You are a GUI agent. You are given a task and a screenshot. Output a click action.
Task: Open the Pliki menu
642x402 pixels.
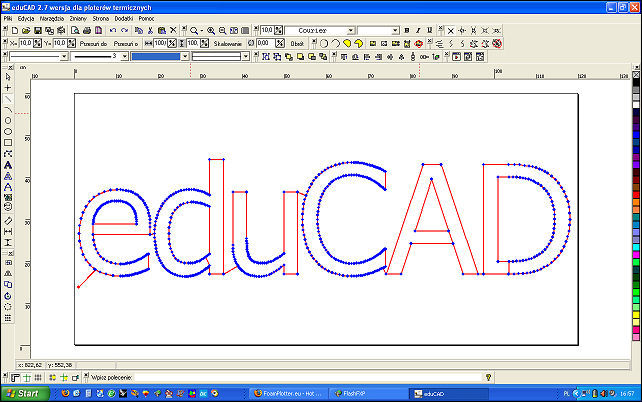point(8,18)
